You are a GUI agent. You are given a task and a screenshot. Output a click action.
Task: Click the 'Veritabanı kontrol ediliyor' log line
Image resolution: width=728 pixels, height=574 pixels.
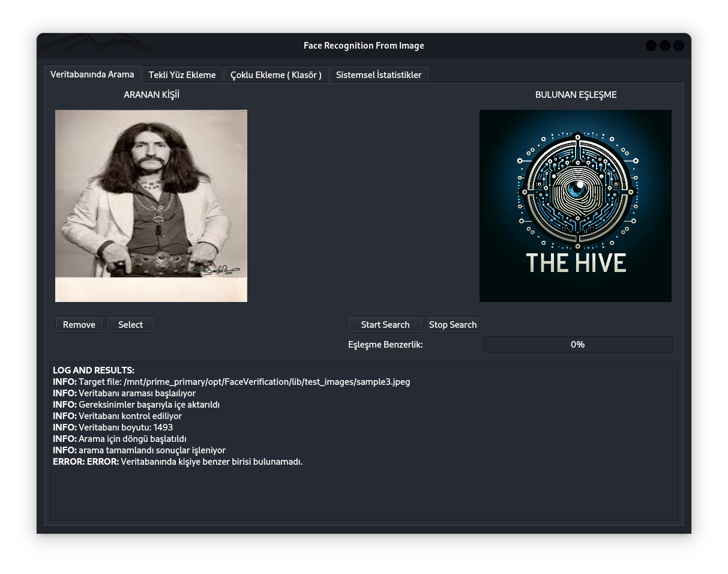click(118, 416)
